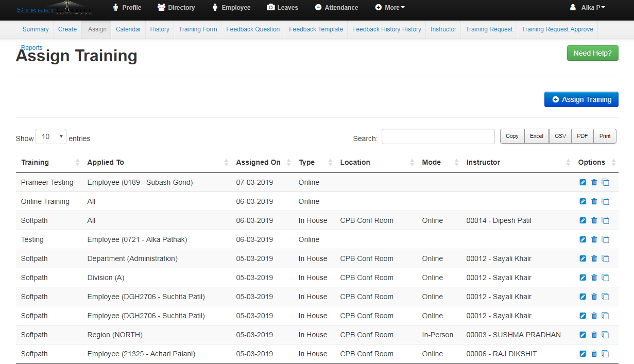
Task: Open the Leaves menu item
Action: coord(282,8)
